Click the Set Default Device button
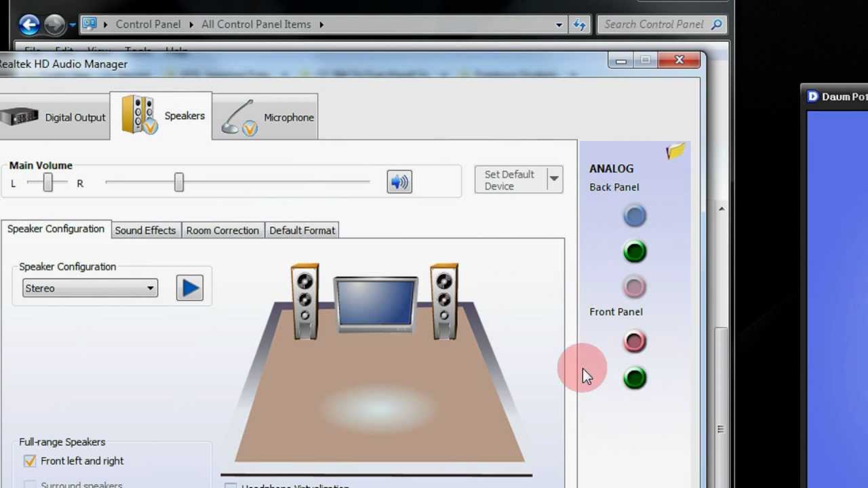 point(511,180)
